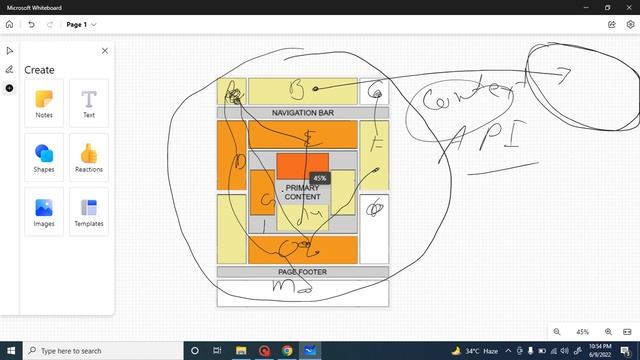This screenshot has width=640, height=360.
Task: Click the 45% zoom level in corner
Action: click(x=582, y=332)
